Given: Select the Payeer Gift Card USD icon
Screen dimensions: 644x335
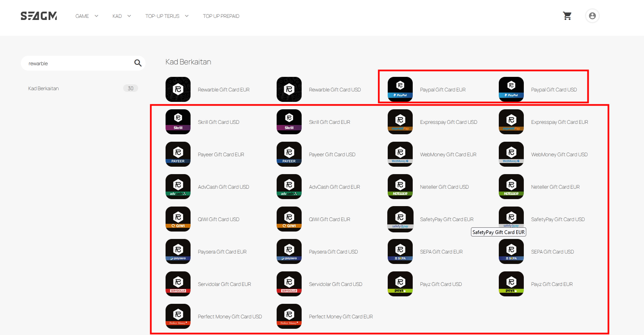Looking at the screenshot, I should point(289,154).
